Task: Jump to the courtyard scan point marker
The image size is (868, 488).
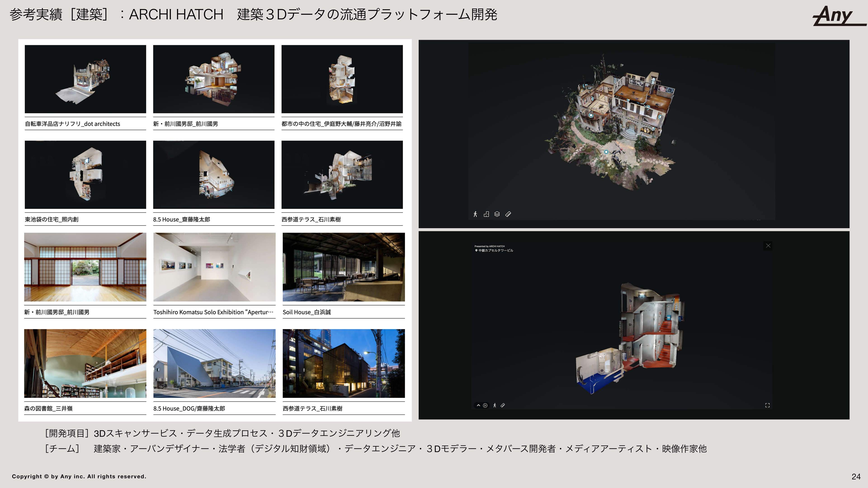Action: [x=606, y=152]
